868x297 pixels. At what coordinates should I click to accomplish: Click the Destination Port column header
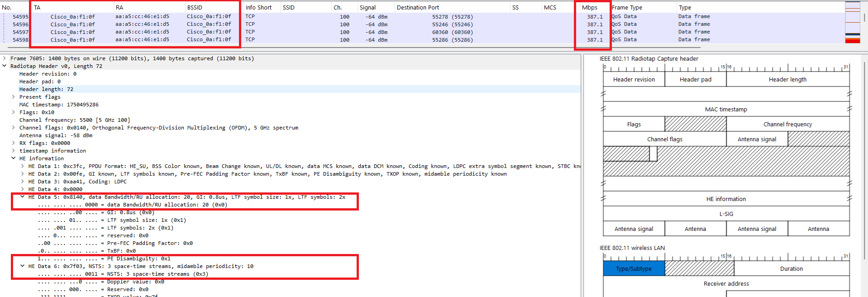tap(418, 7)
